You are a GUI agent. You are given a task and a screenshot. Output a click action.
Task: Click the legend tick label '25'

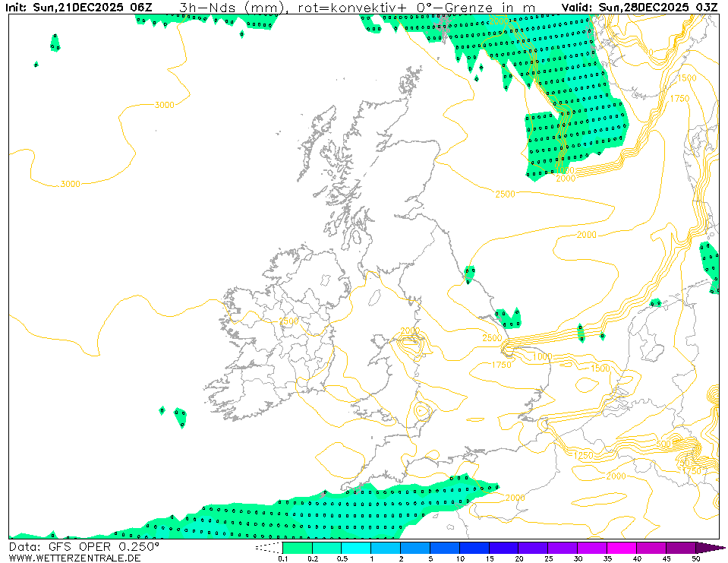(x=549, y=558)
